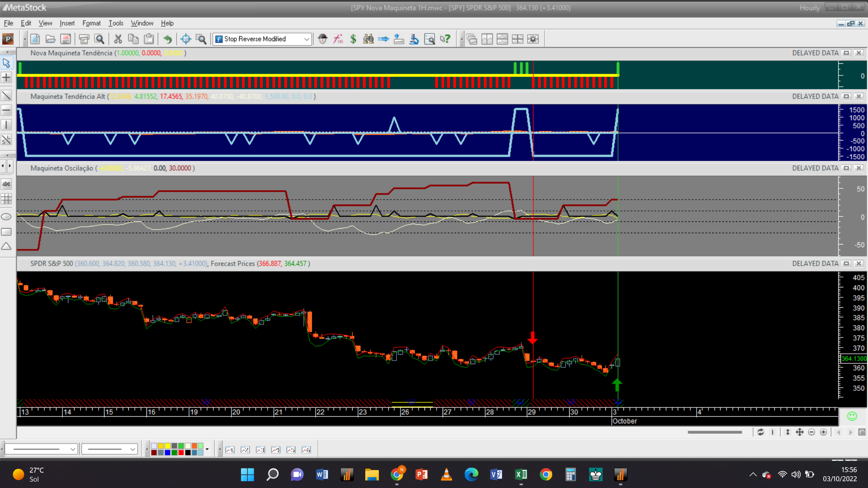Click chart layout button 3
Viewport: 868px width, 488px height.
260,450
